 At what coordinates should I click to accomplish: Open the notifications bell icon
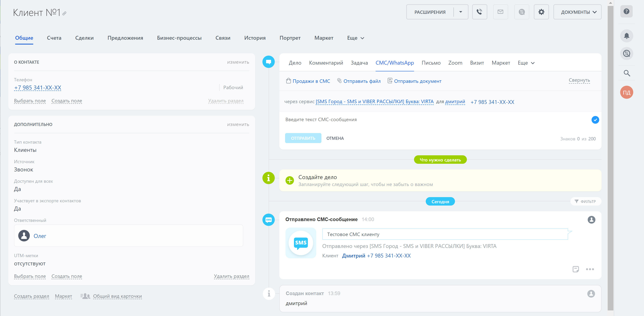point(626,36)
